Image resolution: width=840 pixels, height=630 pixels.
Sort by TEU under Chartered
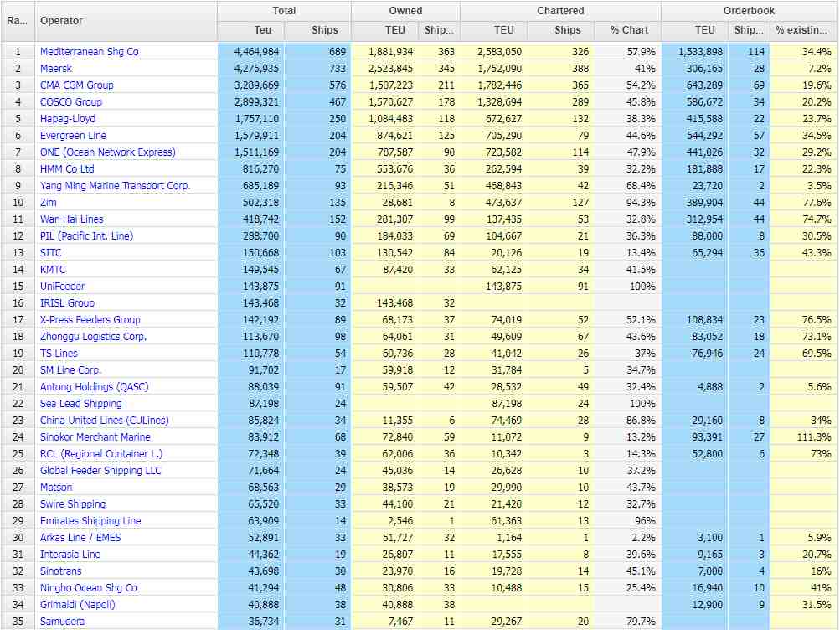tap(493, 30)
